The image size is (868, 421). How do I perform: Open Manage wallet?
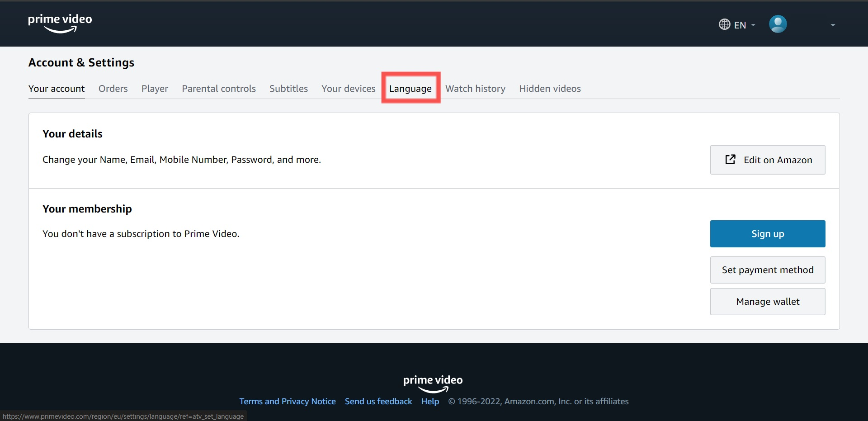[768, 302]
